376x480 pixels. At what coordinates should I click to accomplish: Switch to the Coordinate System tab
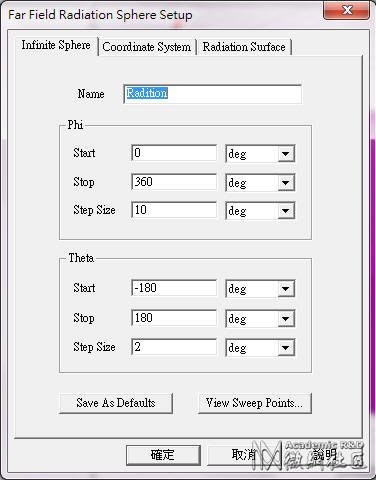[x=147, y=47]
